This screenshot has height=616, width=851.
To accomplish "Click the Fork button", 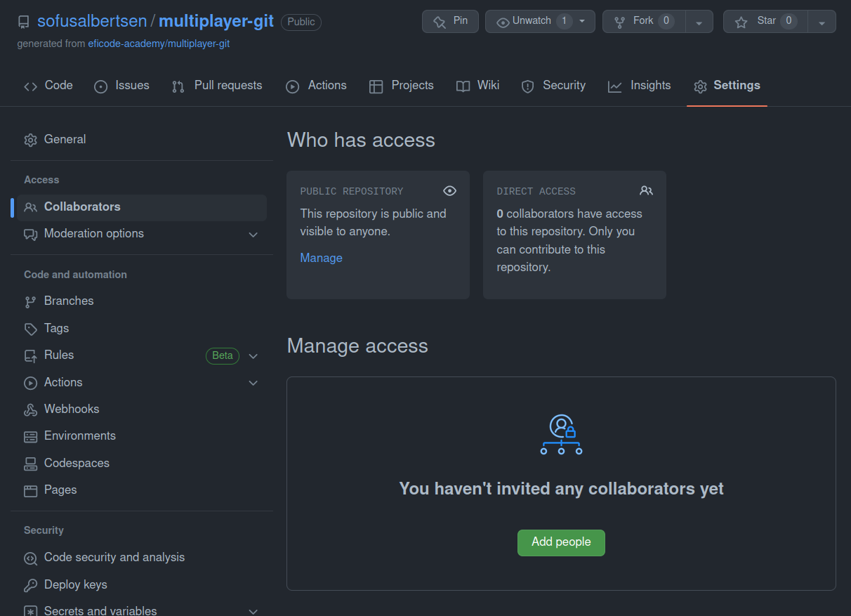I will point(644,22).
